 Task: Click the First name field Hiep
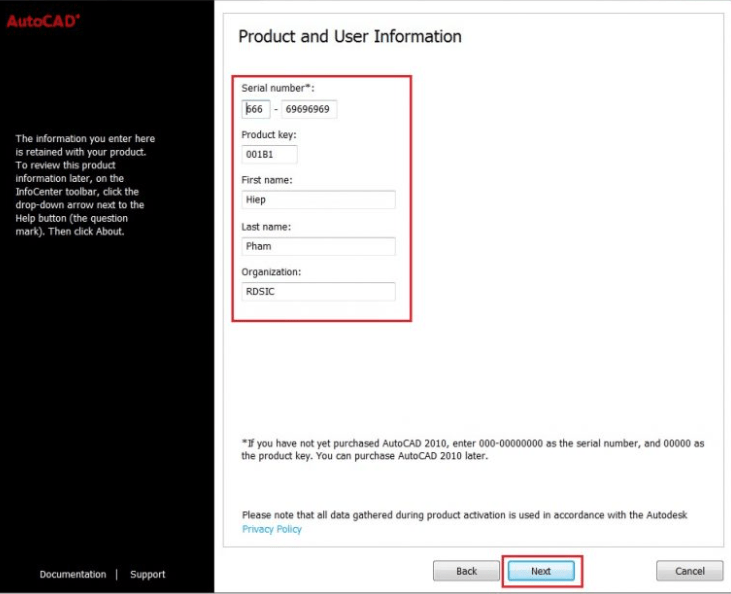pyautogui.click(x=318, y=200)
